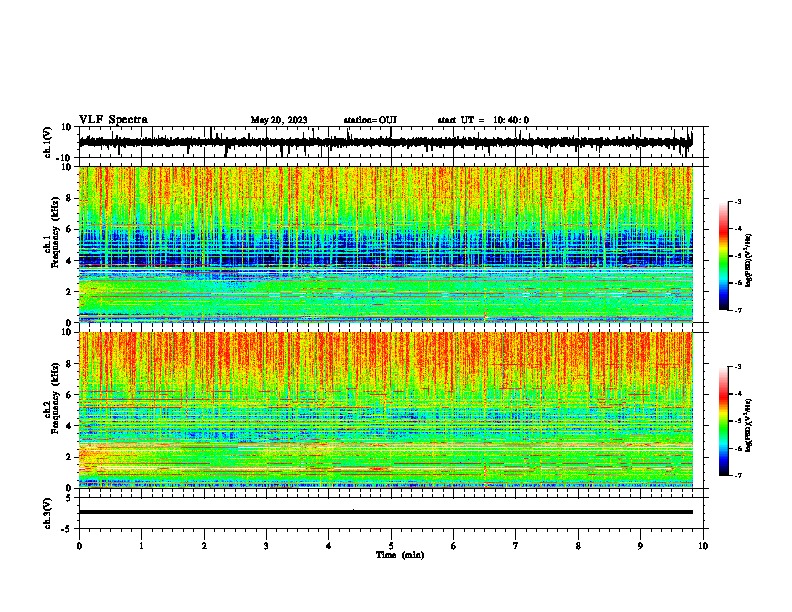
Task: Click the ch.1(V) axis label
Action: click(x=48, y=142)
